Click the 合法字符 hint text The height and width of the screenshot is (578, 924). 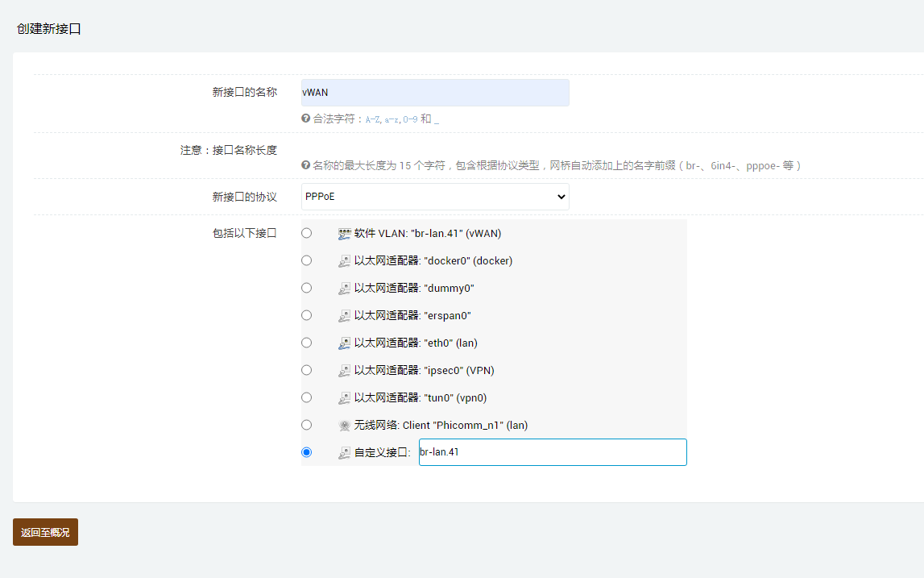pos(376,119)
